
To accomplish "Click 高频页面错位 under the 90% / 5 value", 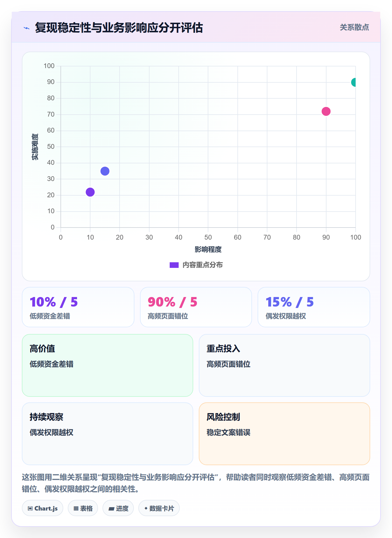I will pyautogui.click(x=168, y=316).
